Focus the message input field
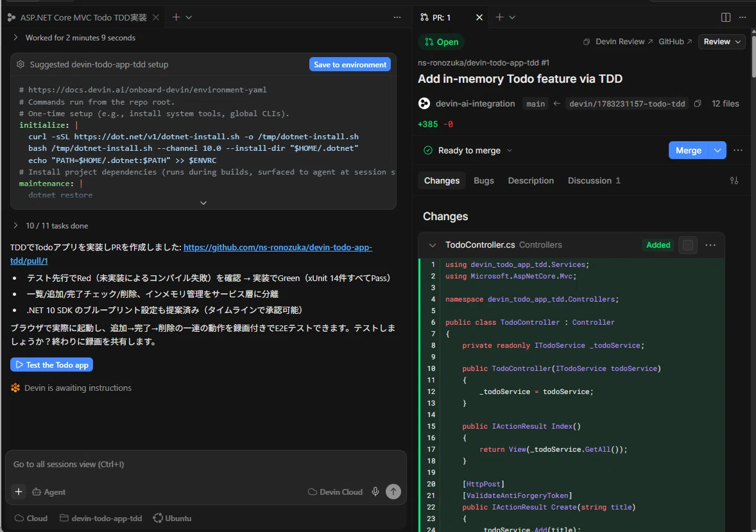This screenshot has height=532, width=756. point(206,464)
